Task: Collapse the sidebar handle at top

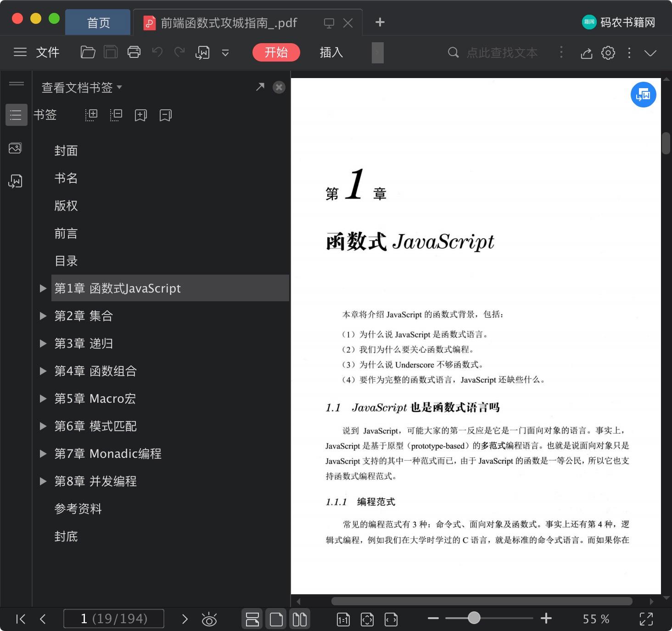Action: pyautogui.click(x=17, y=84)
